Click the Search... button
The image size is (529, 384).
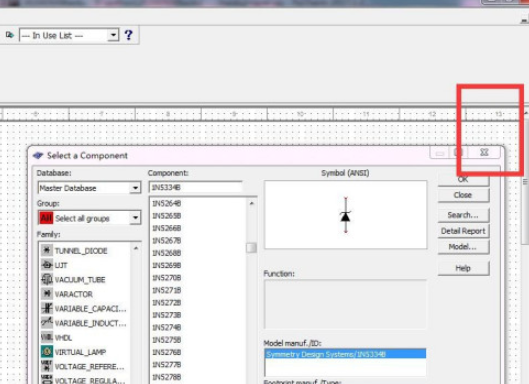[x=463, y=215]
